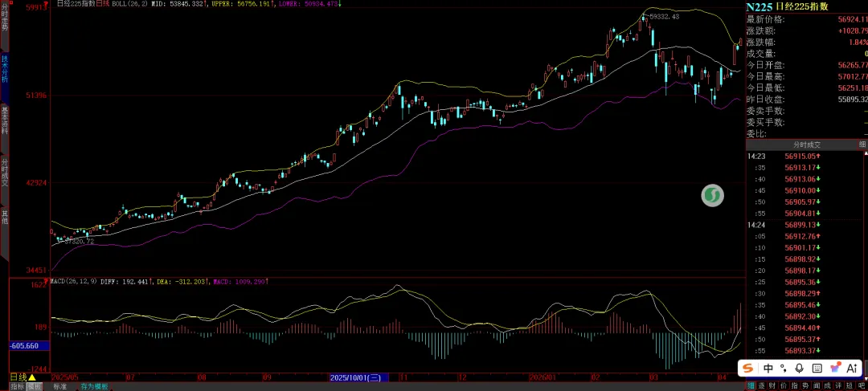Click the 涨跌额 value +1028.79
Image resolution: width=868 pixels, height=391 pixels.
coord(853,31)
